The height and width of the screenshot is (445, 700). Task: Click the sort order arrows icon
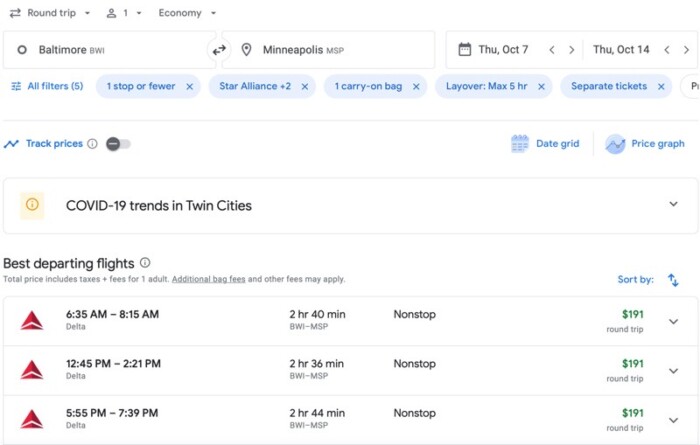coord(673,280)
